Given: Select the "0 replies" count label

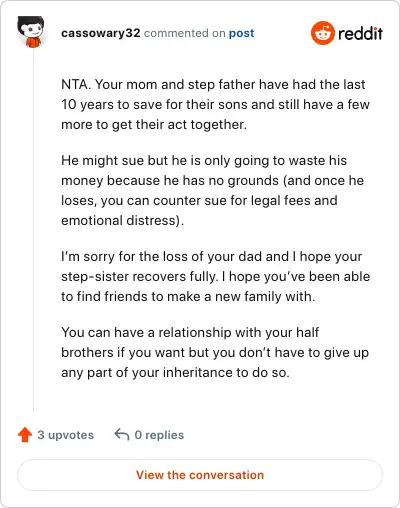Looking at the screenshot, I should (x=159, y=435).
